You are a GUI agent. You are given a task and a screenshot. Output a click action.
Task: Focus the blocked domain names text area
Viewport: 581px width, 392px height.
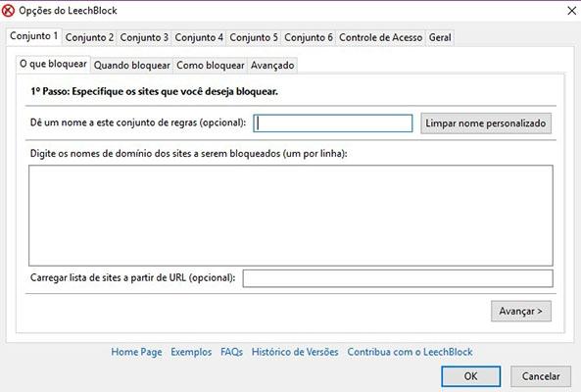coord(291,216)
